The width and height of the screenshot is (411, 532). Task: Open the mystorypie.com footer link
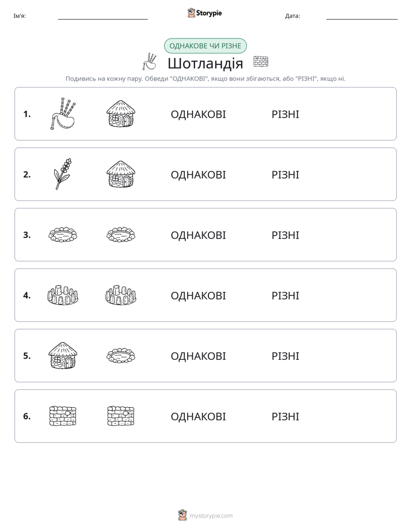205,515
